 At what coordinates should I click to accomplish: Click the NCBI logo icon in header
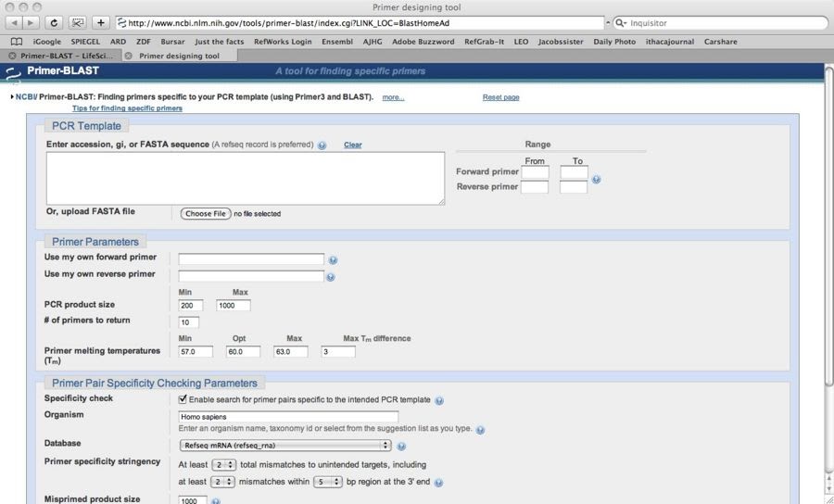(x=12, y=73)
